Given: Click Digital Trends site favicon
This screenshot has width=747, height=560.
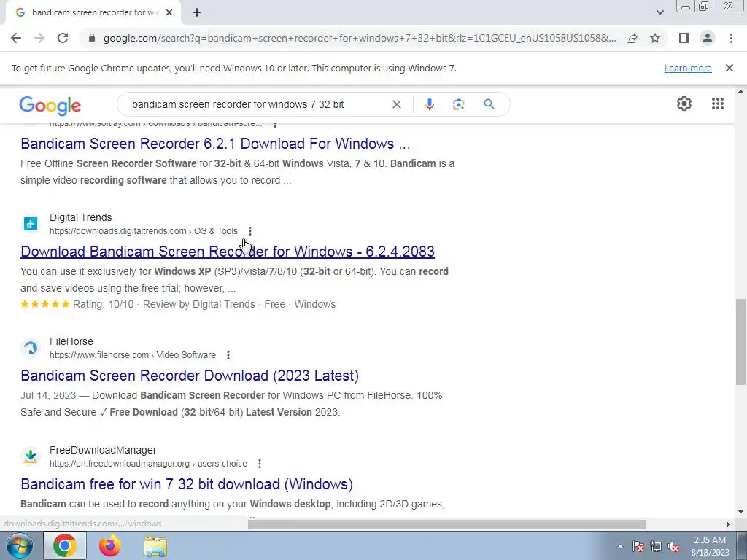Looking at the screenshot, I should pyautogui.click(x=31, y=223).
